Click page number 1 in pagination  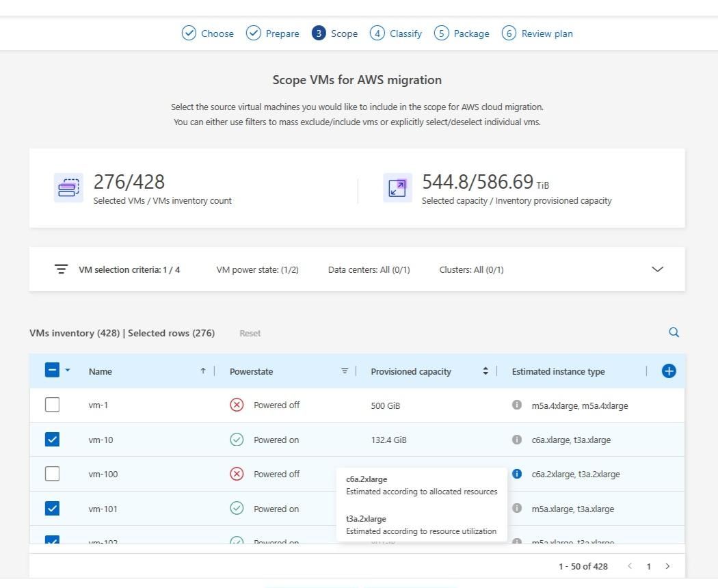coord(648,566)
